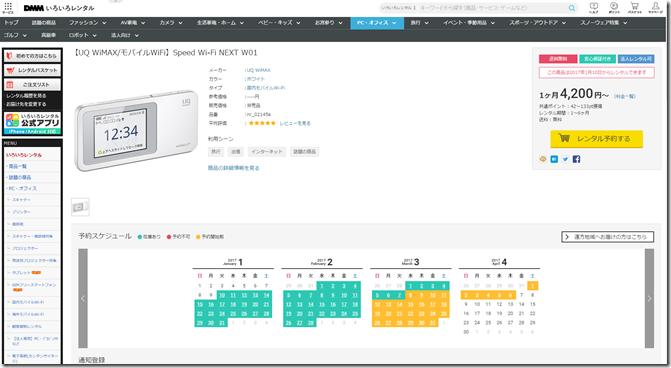The image size is (671, 368).
Task: Expand the 旅行 menu
Action: tap(419, 23)
